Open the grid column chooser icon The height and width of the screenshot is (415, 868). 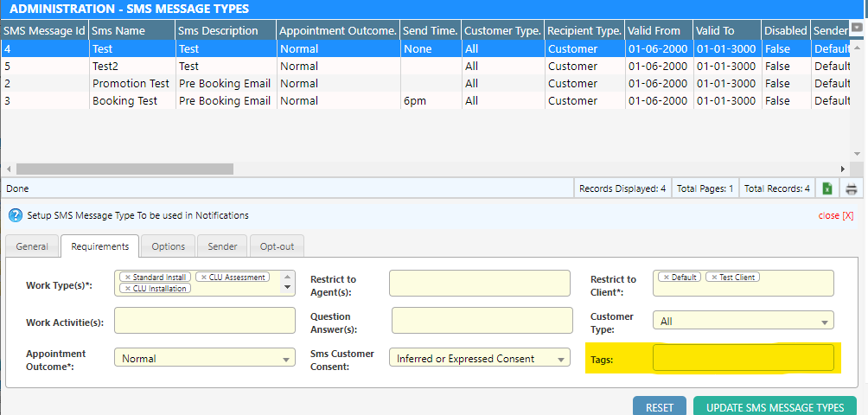point(857,29)
